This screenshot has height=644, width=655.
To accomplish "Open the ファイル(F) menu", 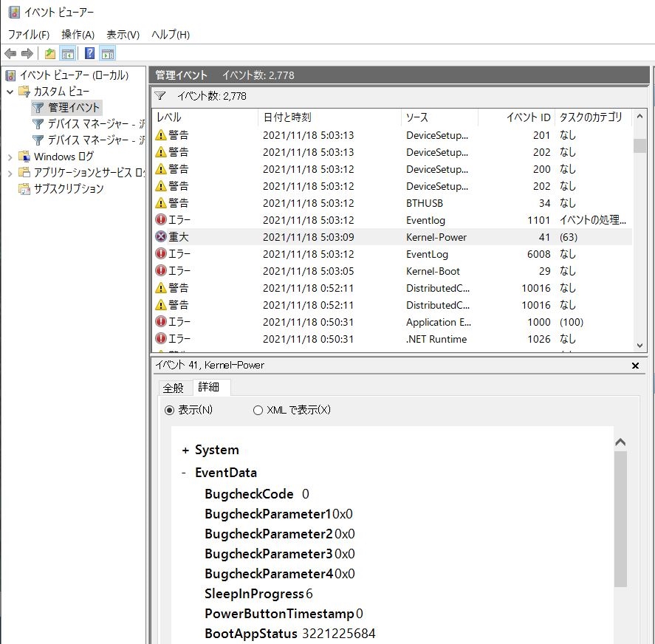I will point(28,34).
